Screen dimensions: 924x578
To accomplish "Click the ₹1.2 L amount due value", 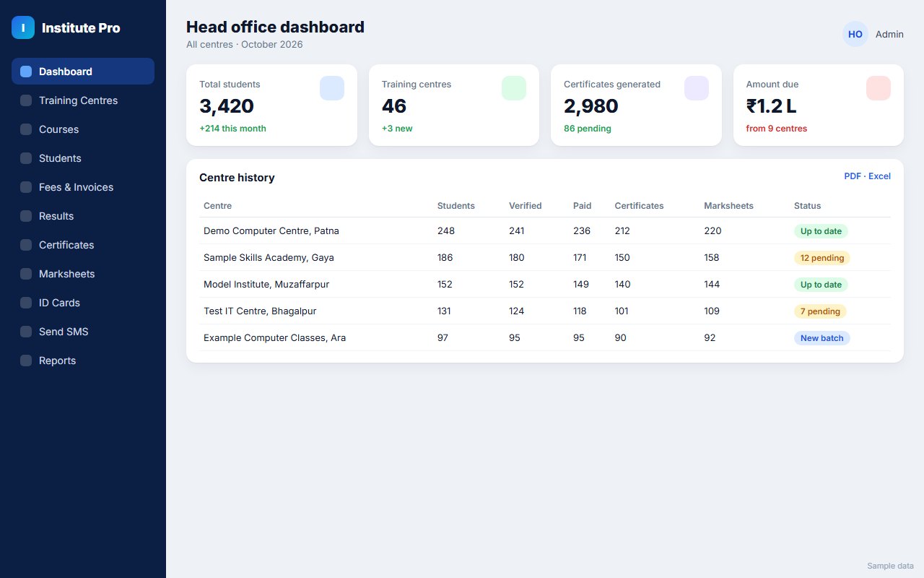I will pos(771,106).
